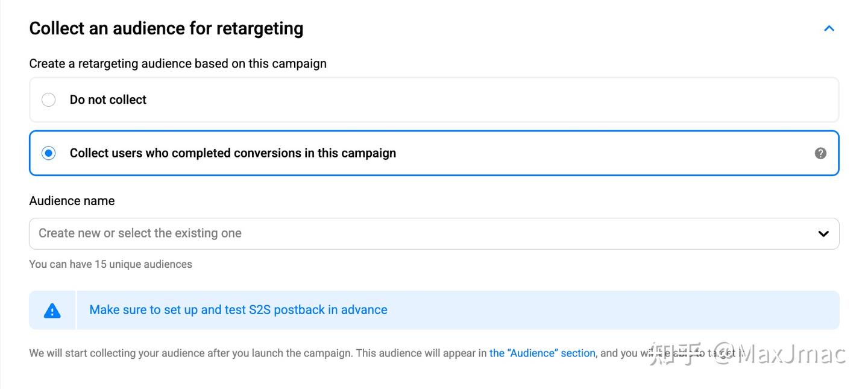Click the "Collect users who completed conversions" label
Image resolution: width=868 pixels, height=389 pixels.
(x=233, y=153)
